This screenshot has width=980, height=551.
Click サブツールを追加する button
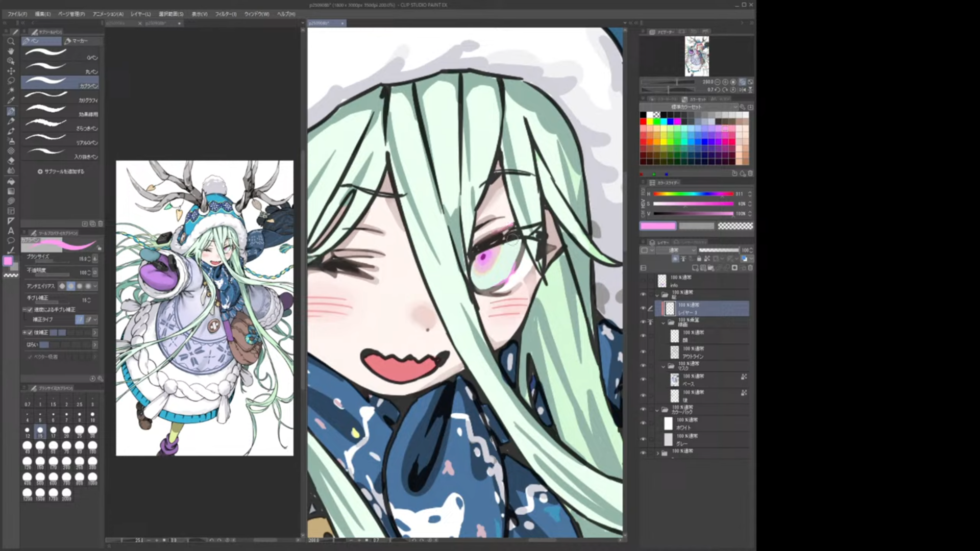pos(61,171)
